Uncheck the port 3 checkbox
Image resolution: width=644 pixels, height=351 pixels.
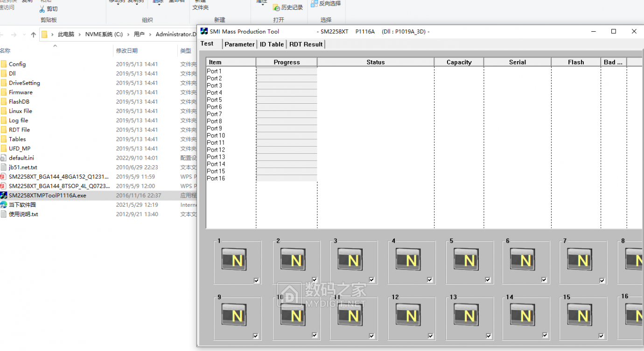tap(372, 280)
